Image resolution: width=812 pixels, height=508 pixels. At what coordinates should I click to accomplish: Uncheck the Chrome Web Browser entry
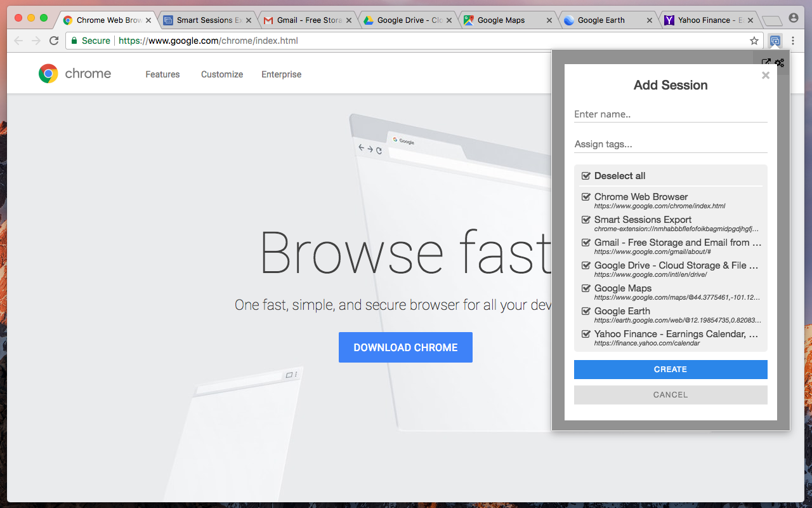point(586,197)
